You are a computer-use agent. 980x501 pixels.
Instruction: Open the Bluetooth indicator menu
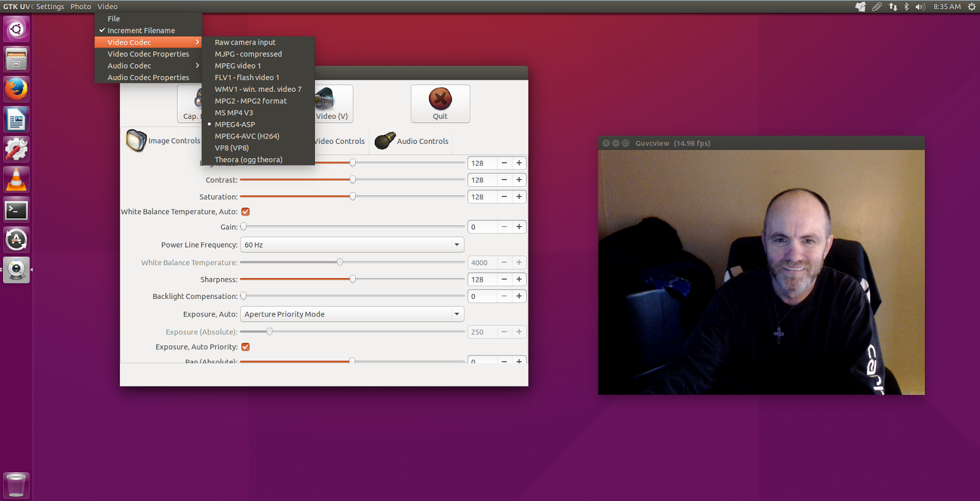(907, 7)
